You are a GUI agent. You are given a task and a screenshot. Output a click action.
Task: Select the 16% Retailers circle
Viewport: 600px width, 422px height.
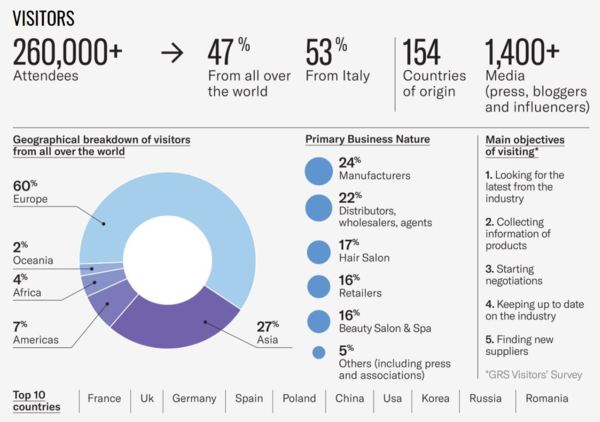coord(319,287)
